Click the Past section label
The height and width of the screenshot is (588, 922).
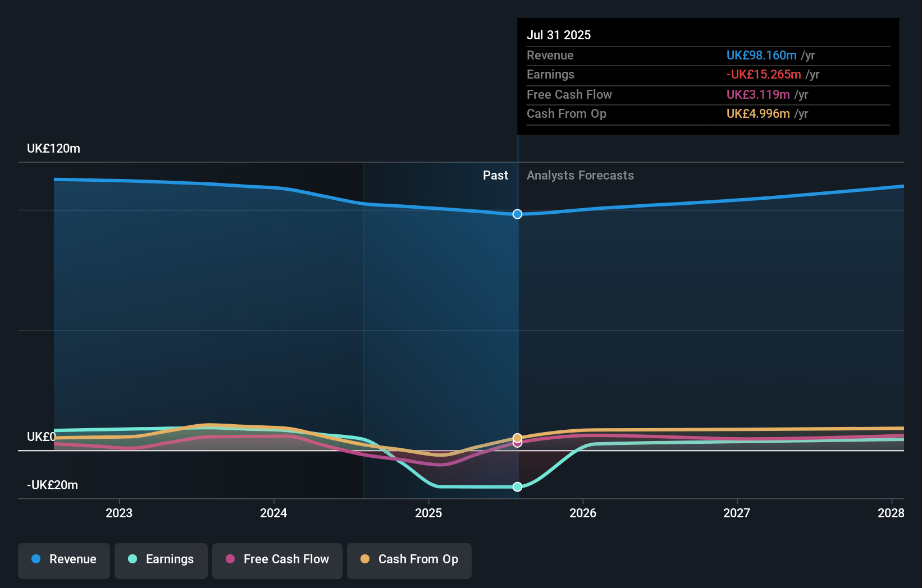point(495,176)
